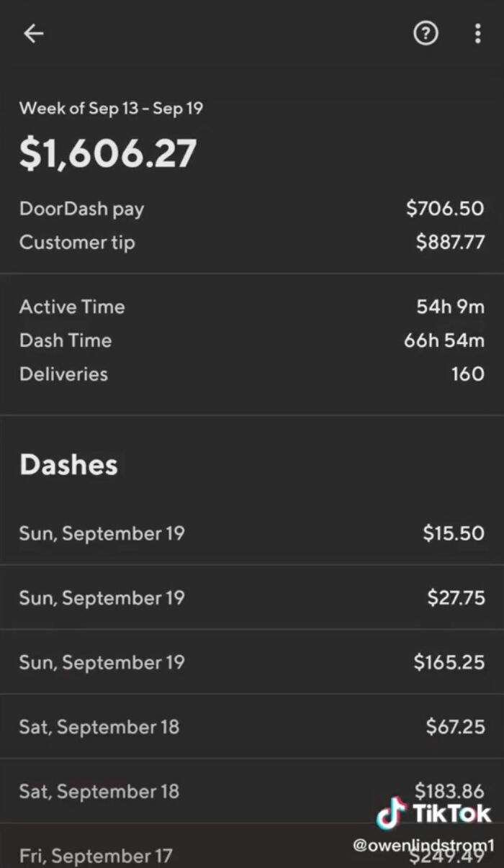Click the back arrow to return
504x868 pixels.
(x=34, y=34)
